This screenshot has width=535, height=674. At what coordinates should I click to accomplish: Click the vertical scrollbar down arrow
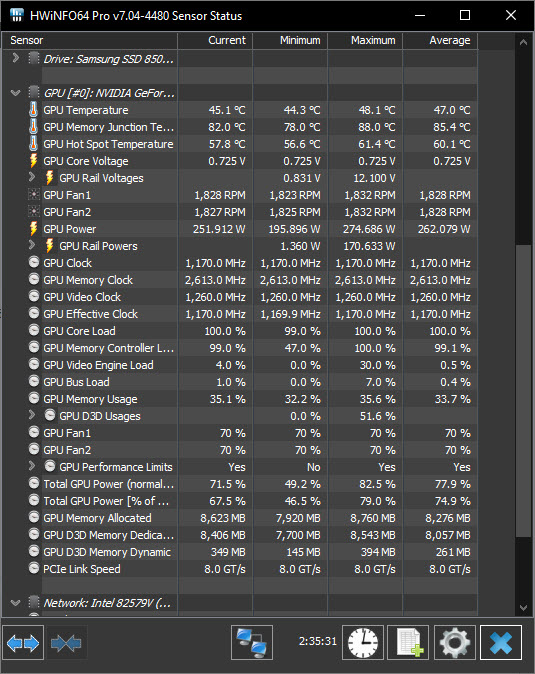tap(523, 607)
